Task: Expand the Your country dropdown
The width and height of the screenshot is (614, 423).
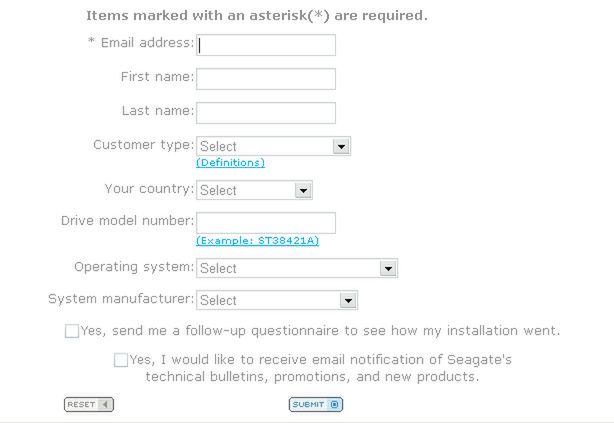Action: coord(246,190)
